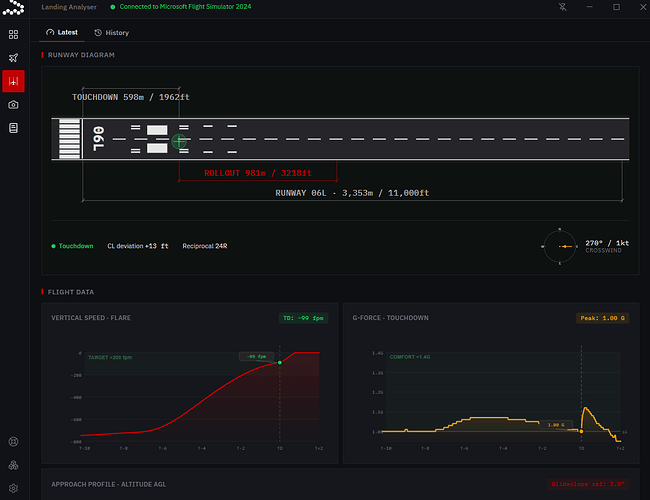The height and width of the screenshot is (500, 650).
Task: Click the stacked cubes icon in sidebar
Action: (x=13, y=465)
